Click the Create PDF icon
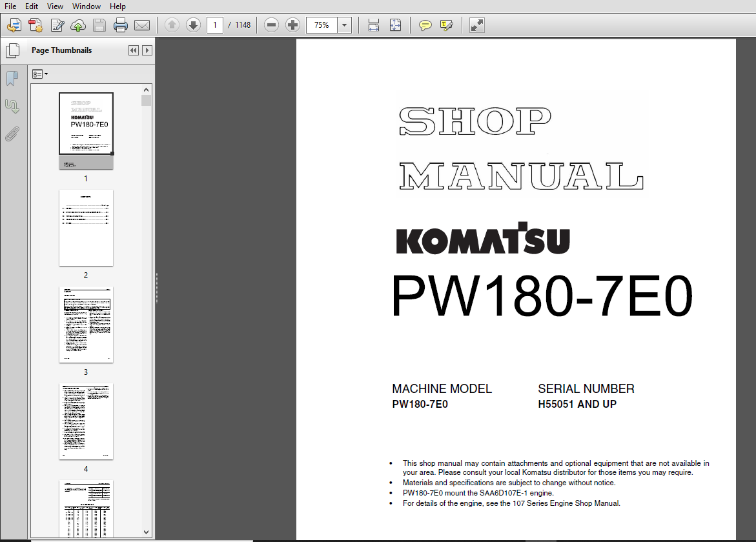Image resolution: width=756 pixels, height=542 pixels. tap(36, 25)
